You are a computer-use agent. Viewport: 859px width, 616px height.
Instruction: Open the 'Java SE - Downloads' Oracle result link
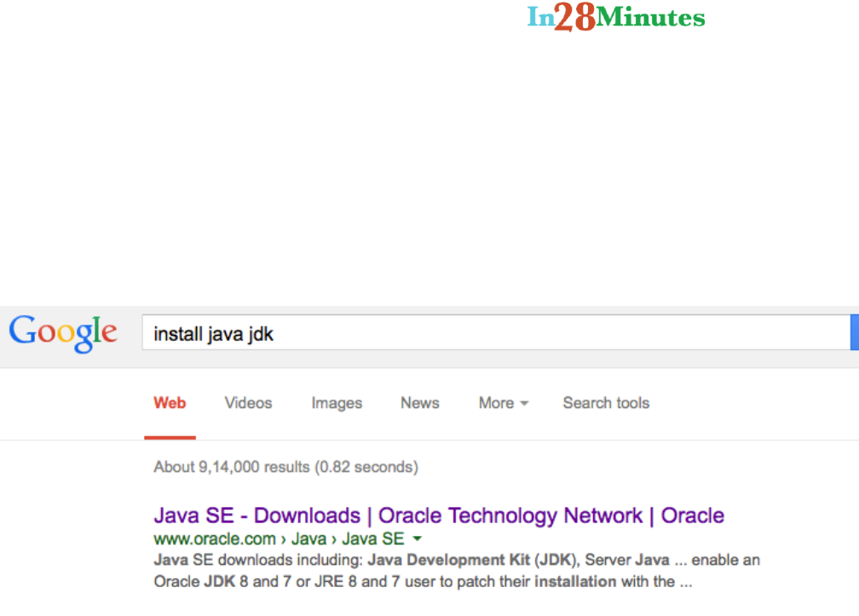click(439, 515)
